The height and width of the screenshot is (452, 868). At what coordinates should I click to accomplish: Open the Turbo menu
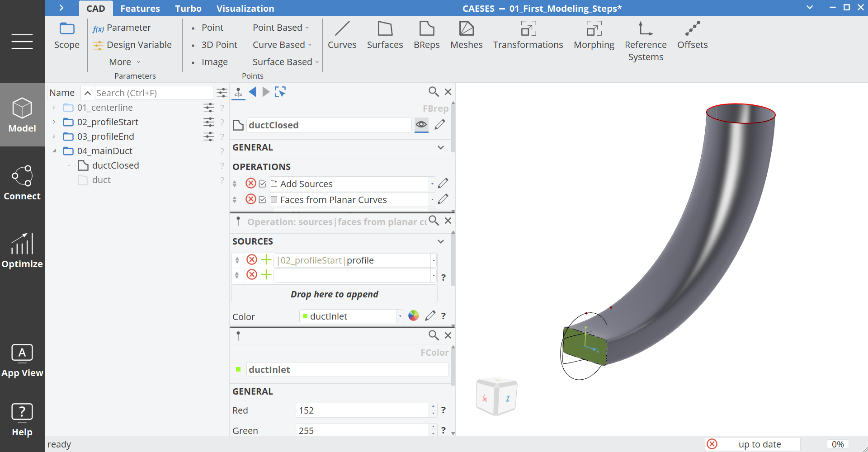(x=188, y=8)
